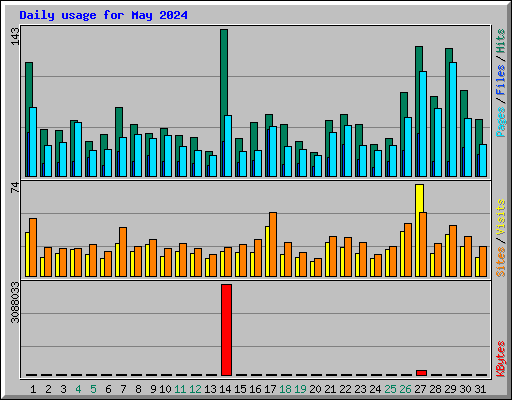Screen dimensions: 512x400
Task: Click the "Sites" legend label
Action: point(500,262)
